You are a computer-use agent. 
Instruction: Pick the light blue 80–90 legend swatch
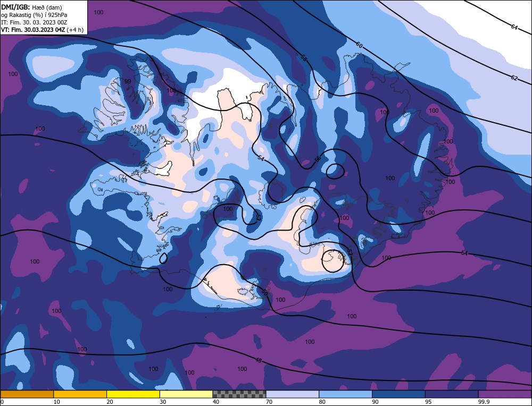tap(345, 394)
